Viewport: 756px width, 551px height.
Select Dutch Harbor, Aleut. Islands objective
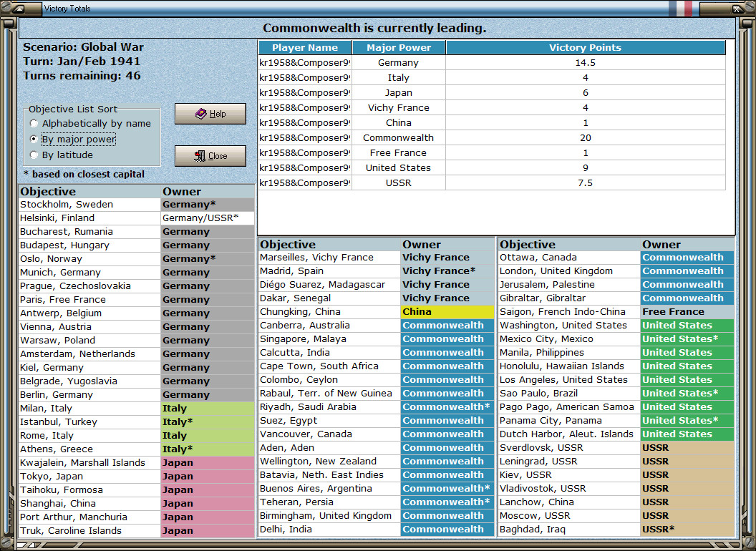569,434
